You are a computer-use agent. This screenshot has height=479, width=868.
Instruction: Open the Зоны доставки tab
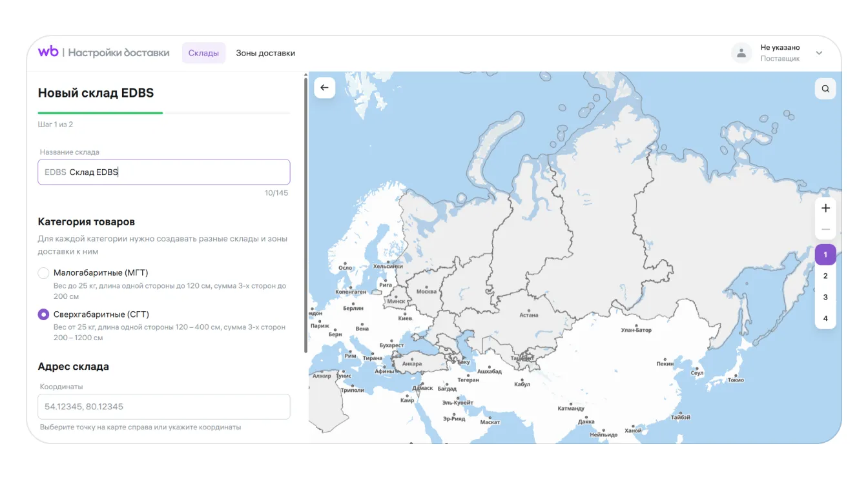pos(265,53)
